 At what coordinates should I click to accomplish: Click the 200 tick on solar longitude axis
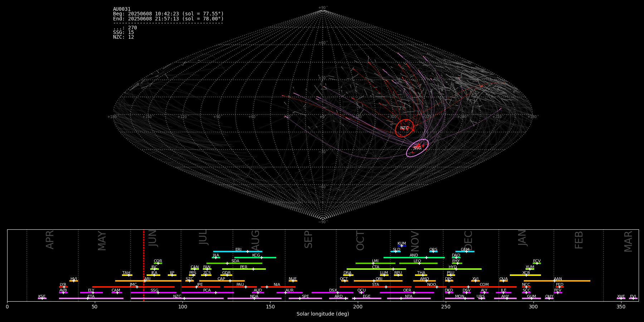(358, 307)
